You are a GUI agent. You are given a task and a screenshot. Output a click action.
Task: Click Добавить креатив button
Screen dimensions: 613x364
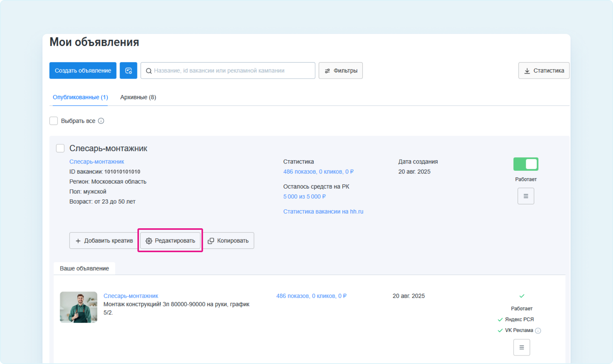(104, 241)
